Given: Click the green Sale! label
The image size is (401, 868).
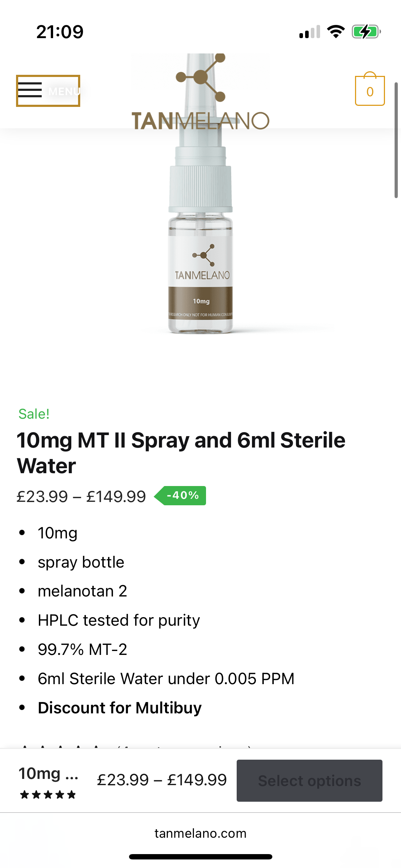Looking at the screenshot, I should point(34,414).
